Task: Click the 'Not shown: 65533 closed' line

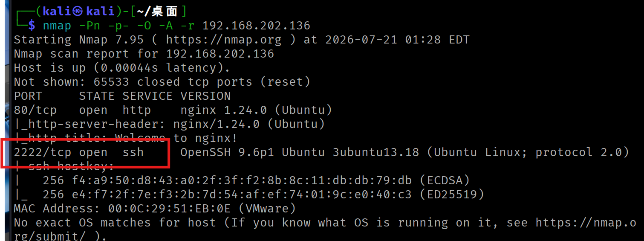Action: pyautogui.click(x=162, y=82)
